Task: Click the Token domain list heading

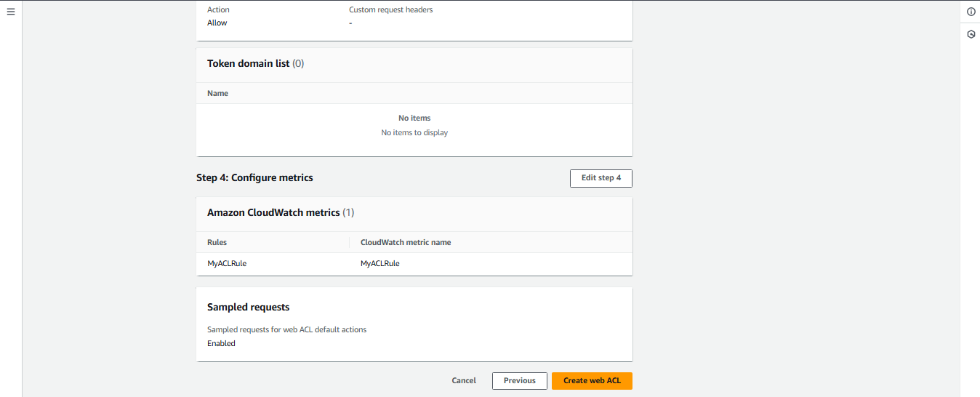Action: [x=249, y=63]
